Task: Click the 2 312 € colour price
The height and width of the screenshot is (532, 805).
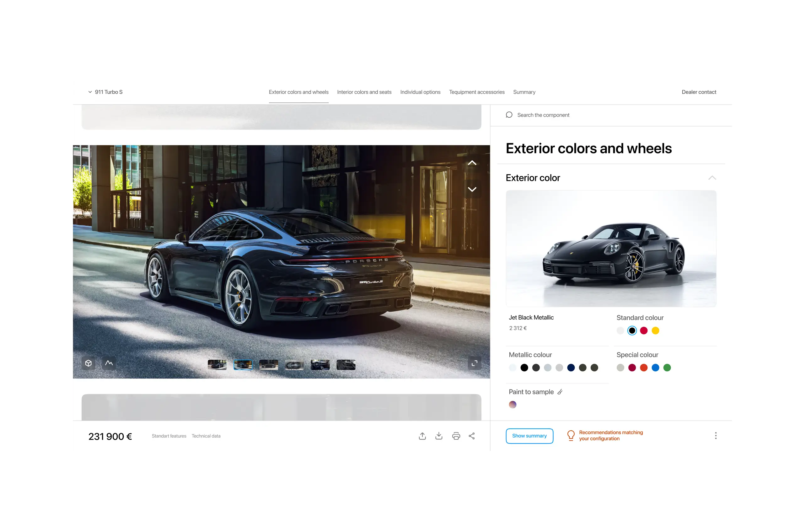Action: (x=518, y=328)
